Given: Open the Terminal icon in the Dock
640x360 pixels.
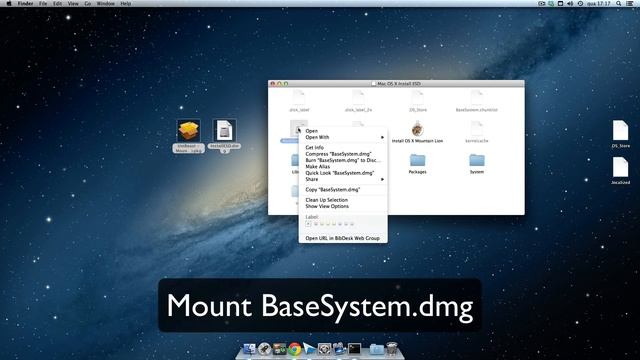Looking at the screenshot, I should click(x=354, y=349).
